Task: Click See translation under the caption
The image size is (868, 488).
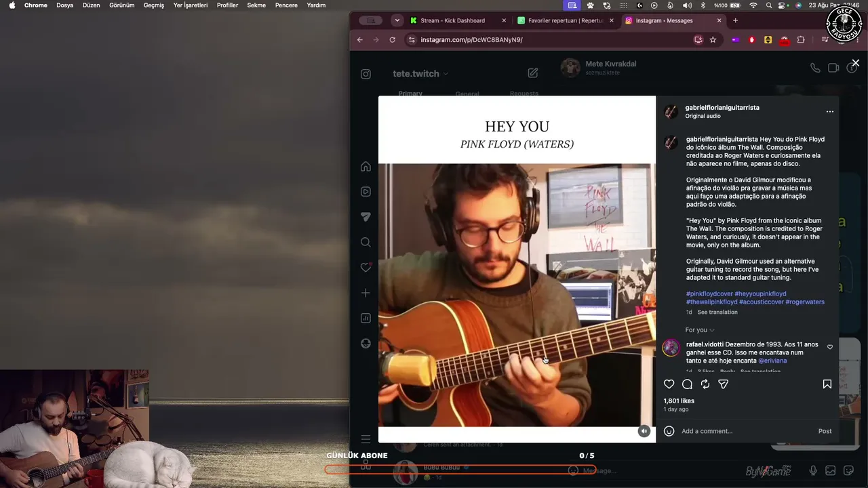Action: tap(717, 312)
